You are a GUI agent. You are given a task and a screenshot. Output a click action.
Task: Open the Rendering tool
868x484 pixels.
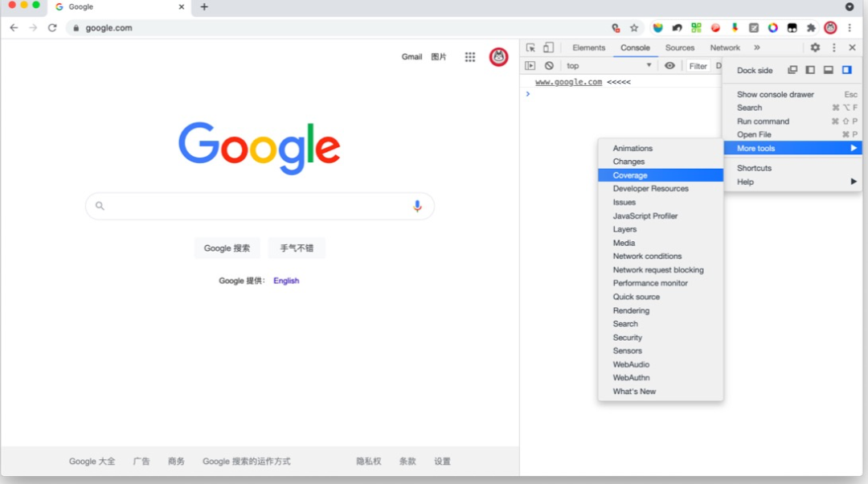(x=661, y=310)
